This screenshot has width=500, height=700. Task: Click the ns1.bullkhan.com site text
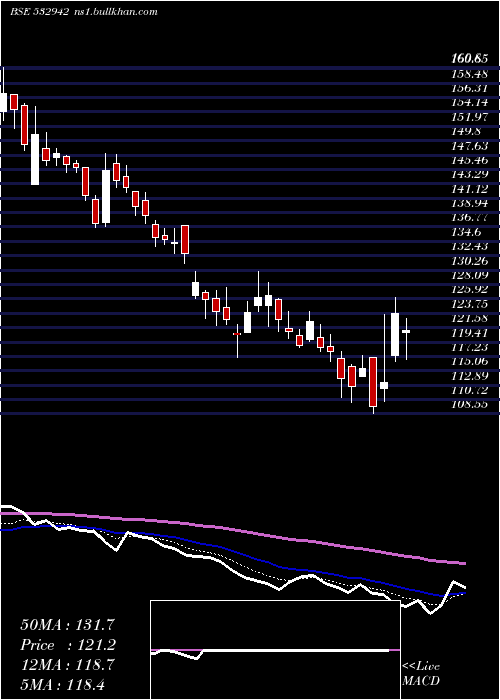(115, 12)
